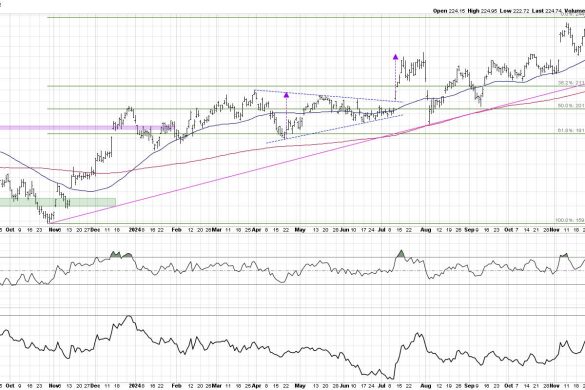
Task: Click the 2024 label on price axis
Action: coord(134,230)
